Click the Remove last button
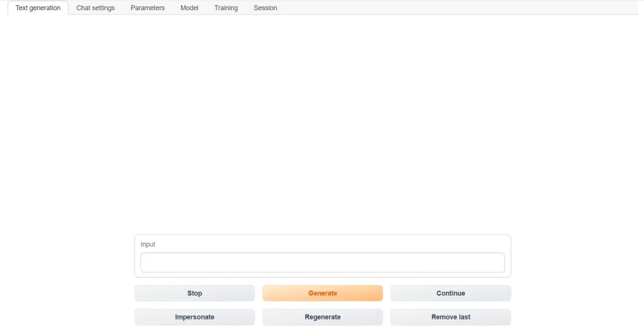 click(450, 317)
